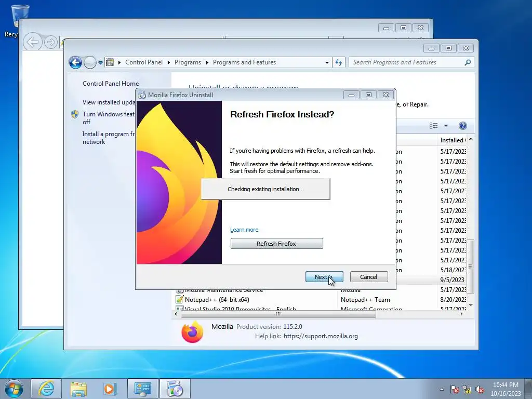Click the Firefox logo in details pane

click(x=192, y=332)
